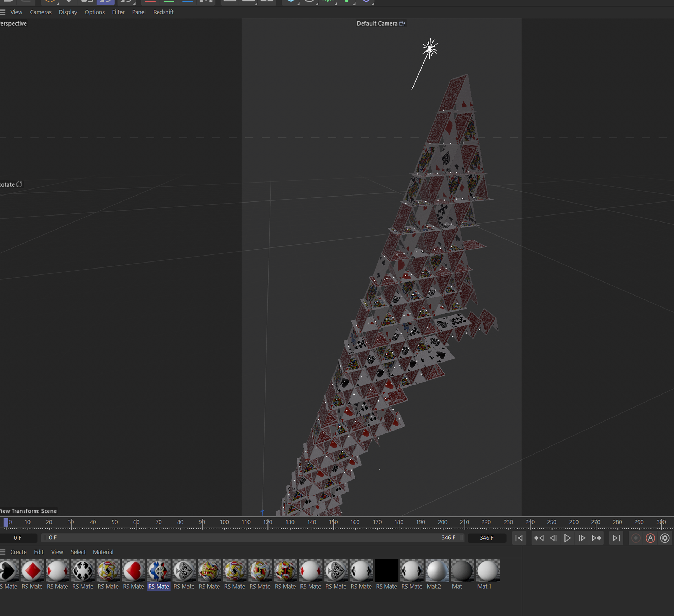The image size is (674, 616).
Task: Click frame 200 on the timeline ruler
Action: [x=442, y=522]
